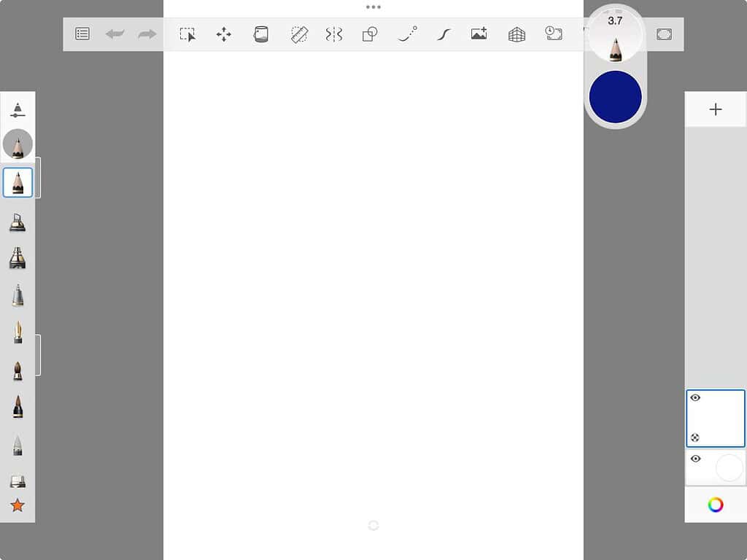
Task: Click the orange star favorites icon
Action: coord(18,505)
